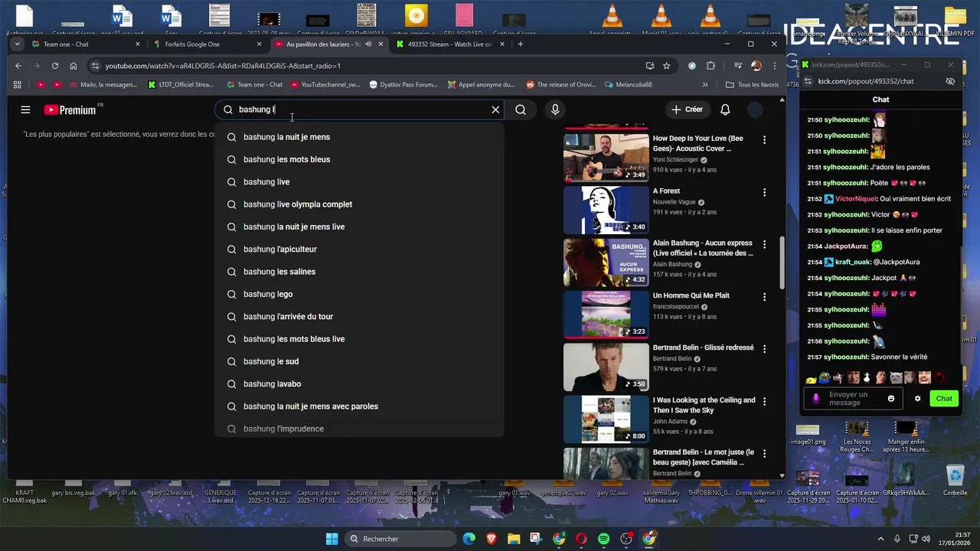This screenshot has height=551, width=980.
Task: Open Dyatlov Pass Forum bookmark
Action: [x=403, y=85]
